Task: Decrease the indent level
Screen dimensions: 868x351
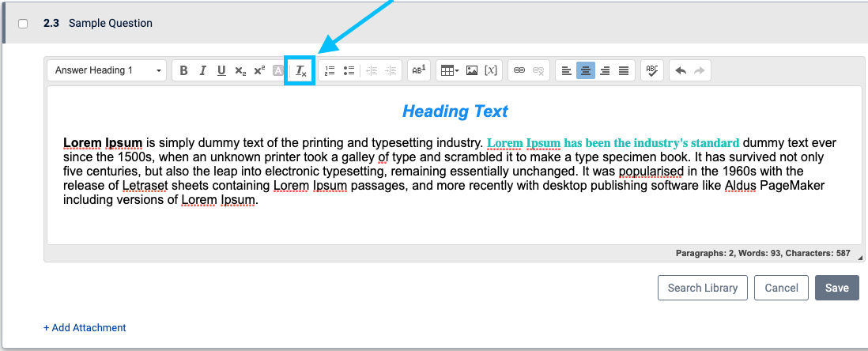Action: point(372,70)
